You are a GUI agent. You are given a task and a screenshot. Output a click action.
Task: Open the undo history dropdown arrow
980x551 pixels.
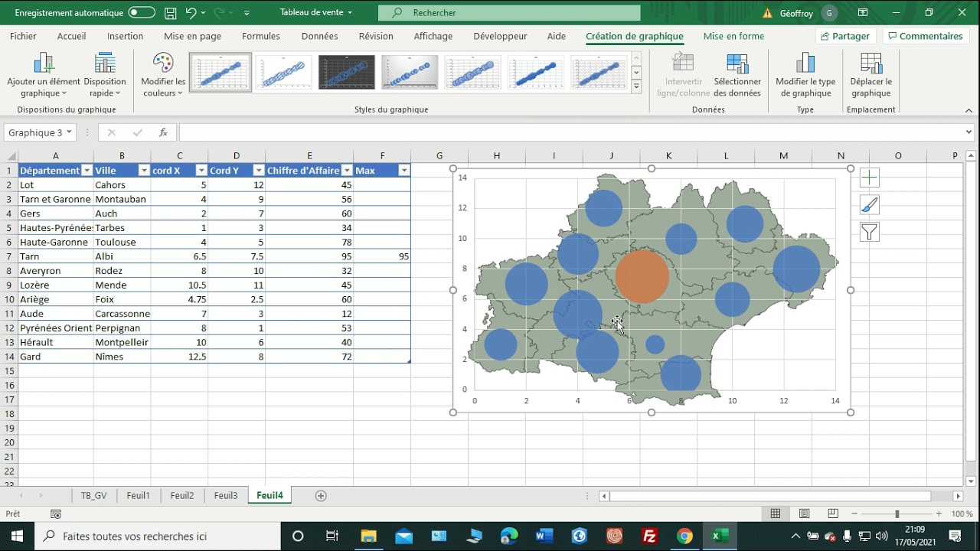[x=204, y=13]
